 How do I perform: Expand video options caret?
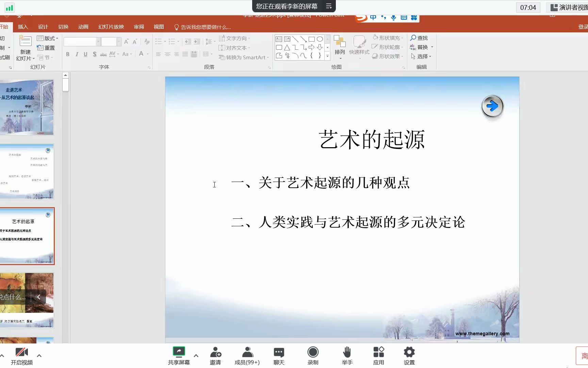[x=39, y=355]
